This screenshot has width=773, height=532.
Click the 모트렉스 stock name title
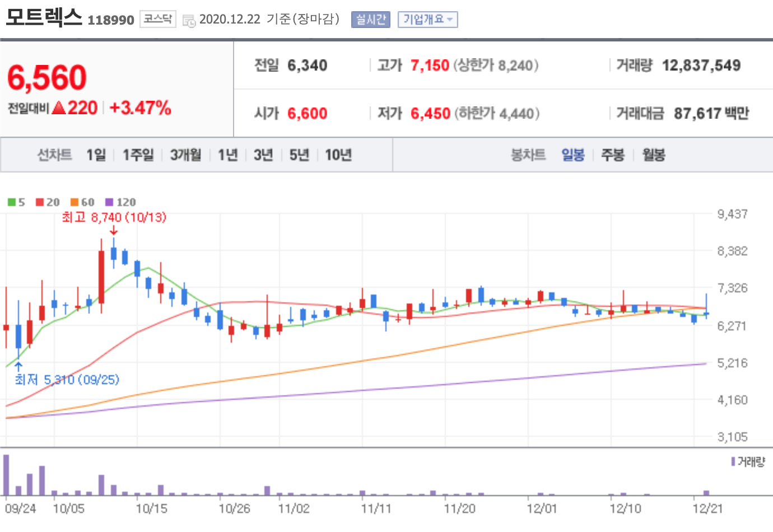click(44, 17)
